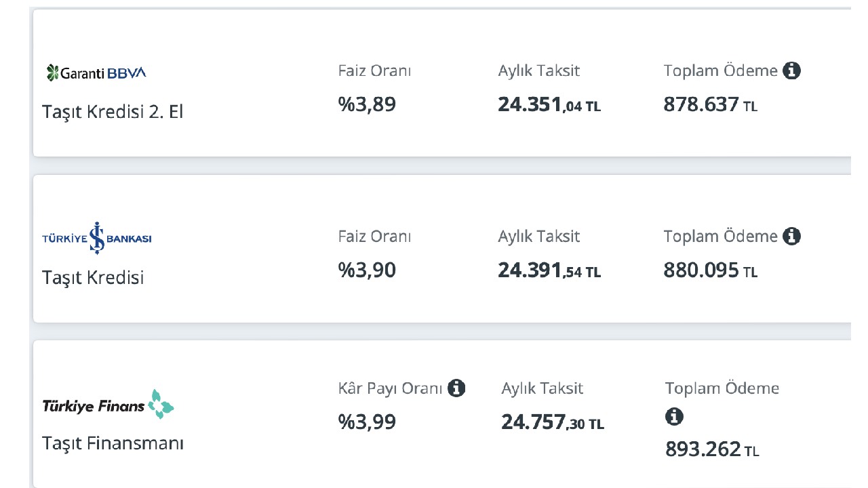The image size is (868, 488).
Task: Select the %3,99 profit share rate
Action: (367, 422)
